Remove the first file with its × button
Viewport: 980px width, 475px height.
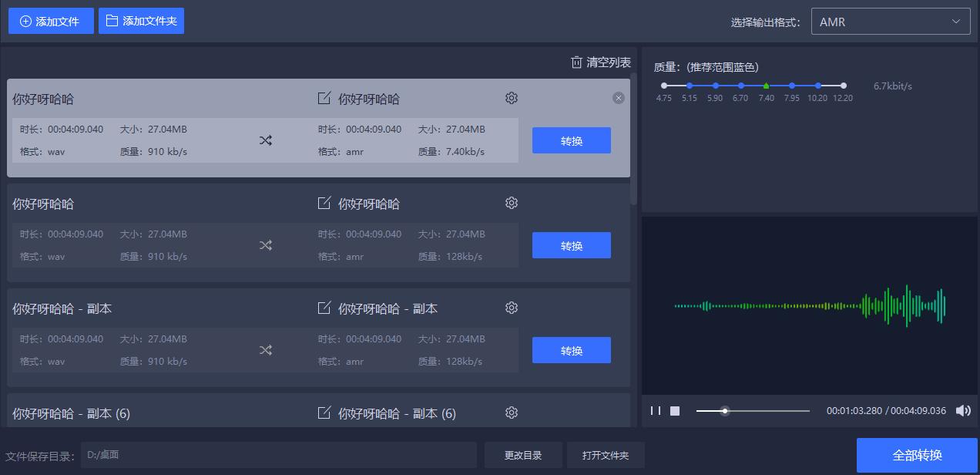point(618,97)
